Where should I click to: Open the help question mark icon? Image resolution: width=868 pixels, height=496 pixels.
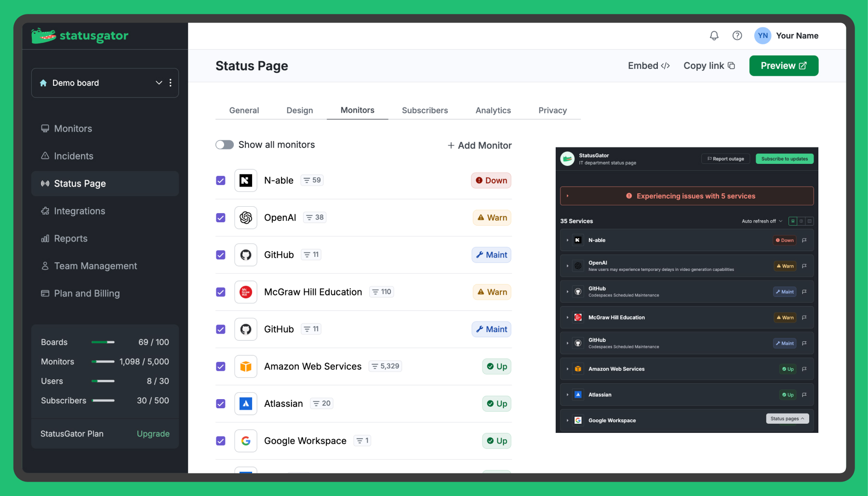click(x=737, y=36)
